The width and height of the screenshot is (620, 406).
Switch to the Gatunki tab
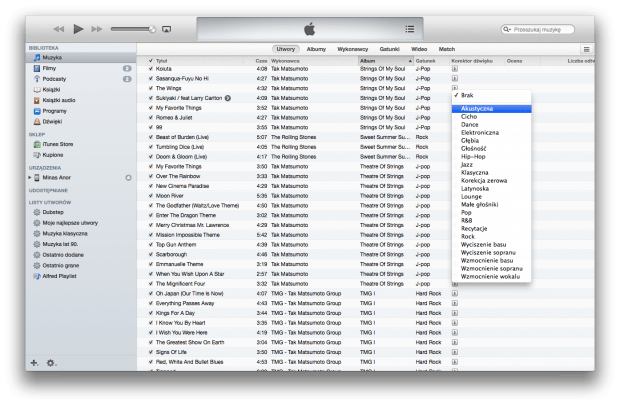click(x=389, y=49)
